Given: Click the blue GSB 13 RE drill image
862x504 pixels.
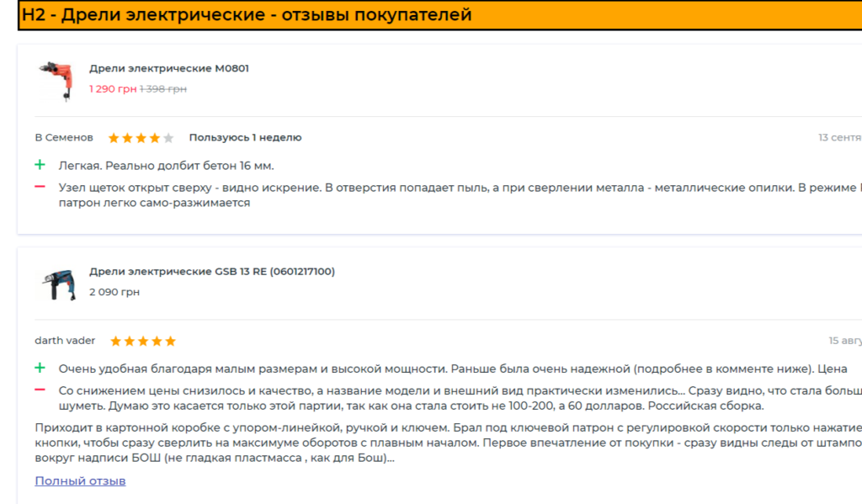Looking at the screenshot, I should point(57,284).
